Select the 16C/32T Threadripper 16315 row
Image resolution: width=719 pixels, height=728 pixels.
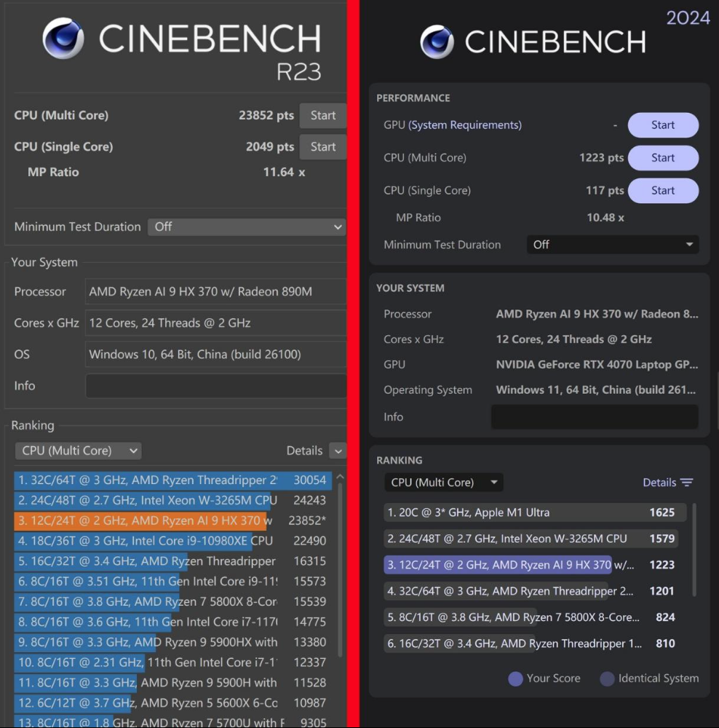172,561
